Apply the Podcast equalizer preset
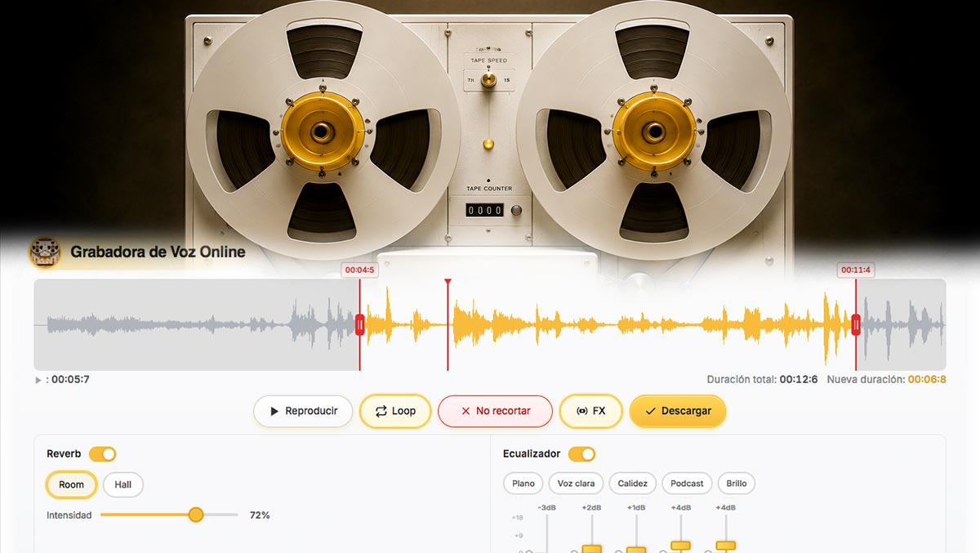Image resolution: width=980 pixels, height=553 pixels. 687,484
